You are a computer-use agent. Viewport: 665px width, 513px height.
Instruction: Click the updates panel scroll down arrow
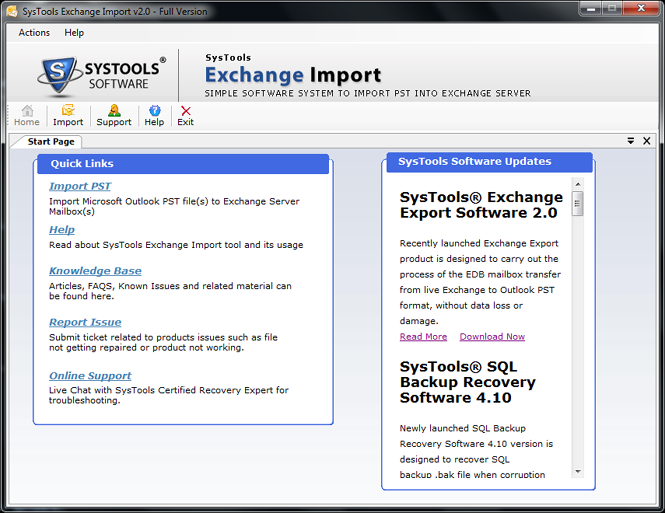tap(578, 471)
